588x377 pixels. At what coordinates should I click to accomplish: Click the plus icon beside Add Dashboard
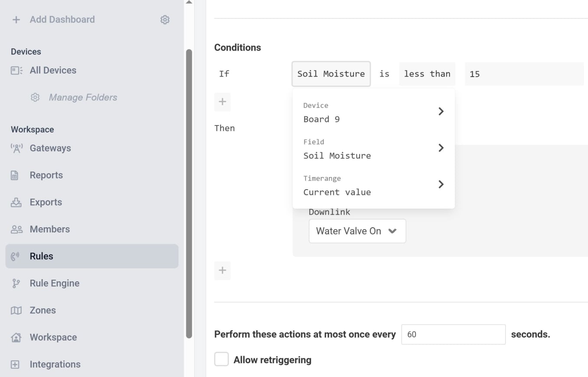(16, 19)
